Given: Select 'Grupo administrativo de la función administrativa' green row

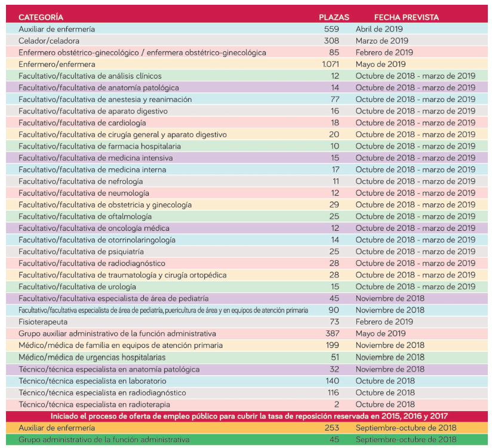Looking at the screenshot, I should coord(247,440).
